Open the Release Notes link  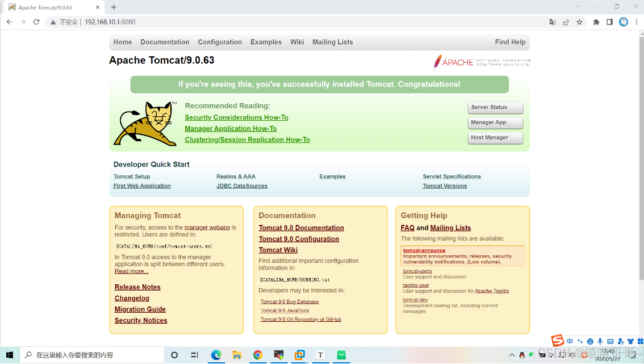pyautogui.click(x=137, y=287)
